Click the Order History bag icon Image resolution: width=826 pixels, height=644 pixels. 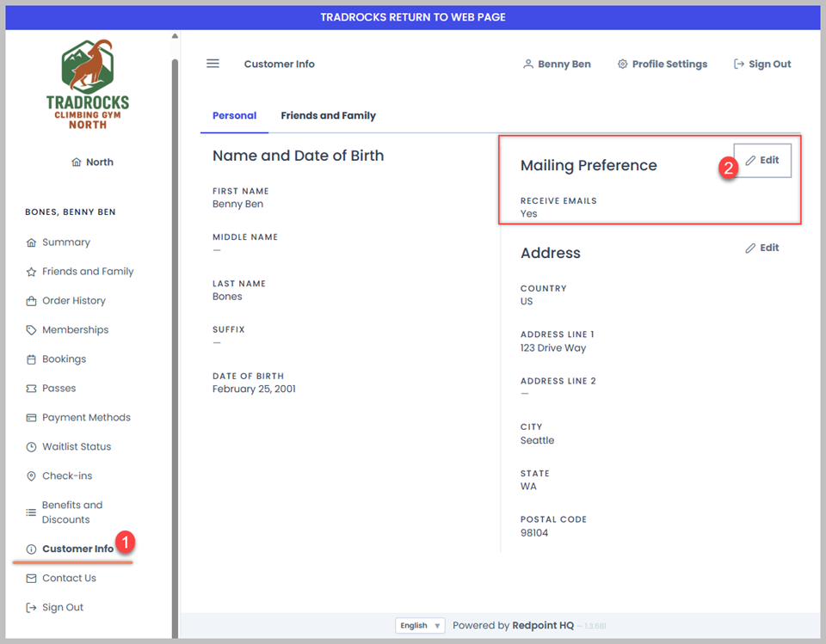[32, 301]
